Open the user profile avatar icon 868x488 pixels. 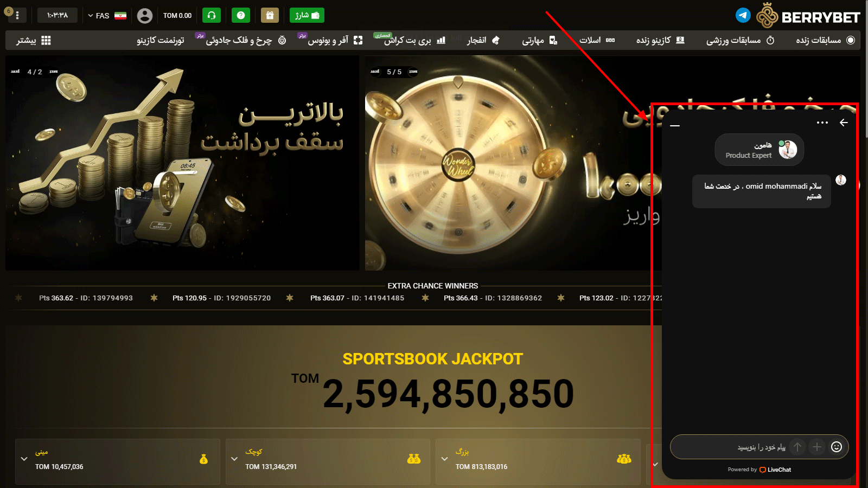pyautogui.click(x=145, y=15)
